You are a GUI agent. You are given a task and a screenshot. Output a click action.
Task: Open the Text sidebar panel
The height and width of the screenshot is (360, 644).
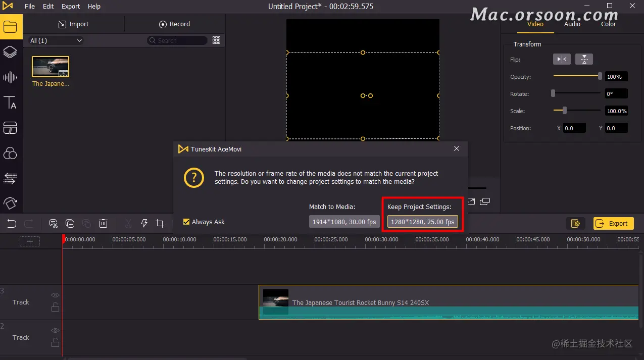pos(10,102)
